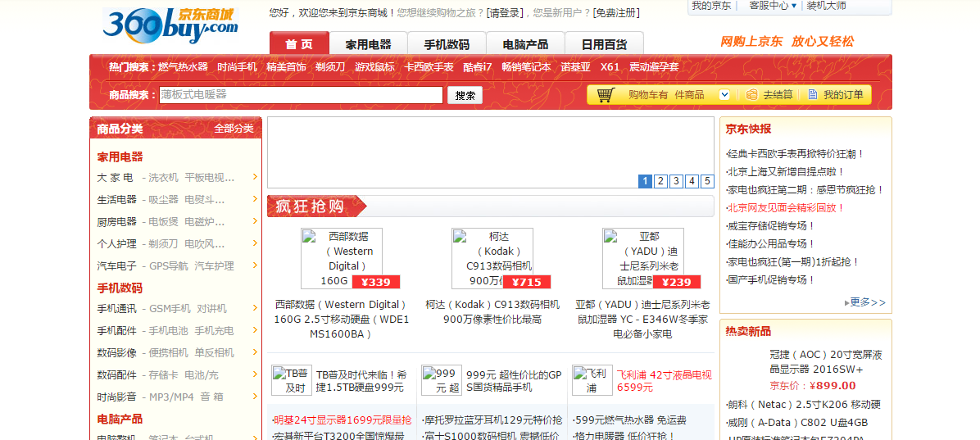The width and height of the screenshot is (980, 440).
Task: Click hot search term 卡西欧手表
Action: click(429, 67)
